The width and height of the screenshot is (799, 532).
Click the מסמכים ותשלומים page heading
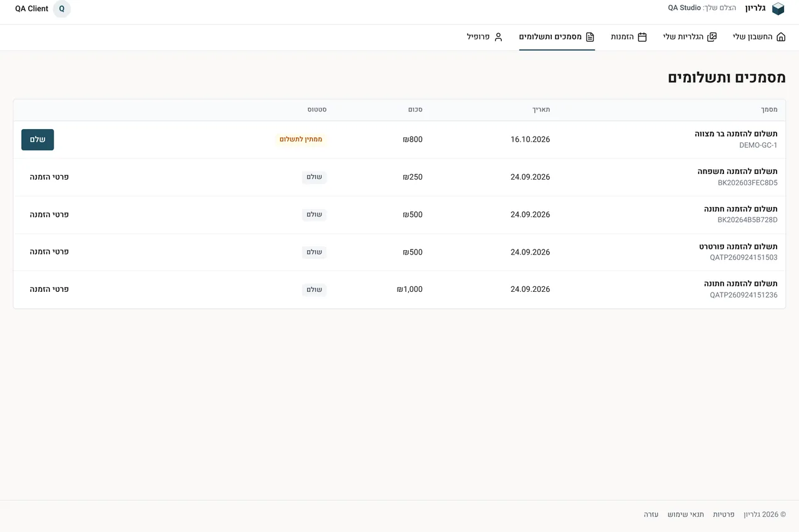(727, 78)
